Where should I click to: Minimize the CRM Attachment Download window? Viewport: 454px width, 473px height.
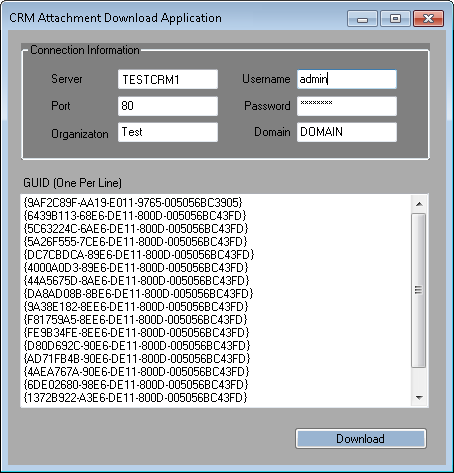(362, 19)
